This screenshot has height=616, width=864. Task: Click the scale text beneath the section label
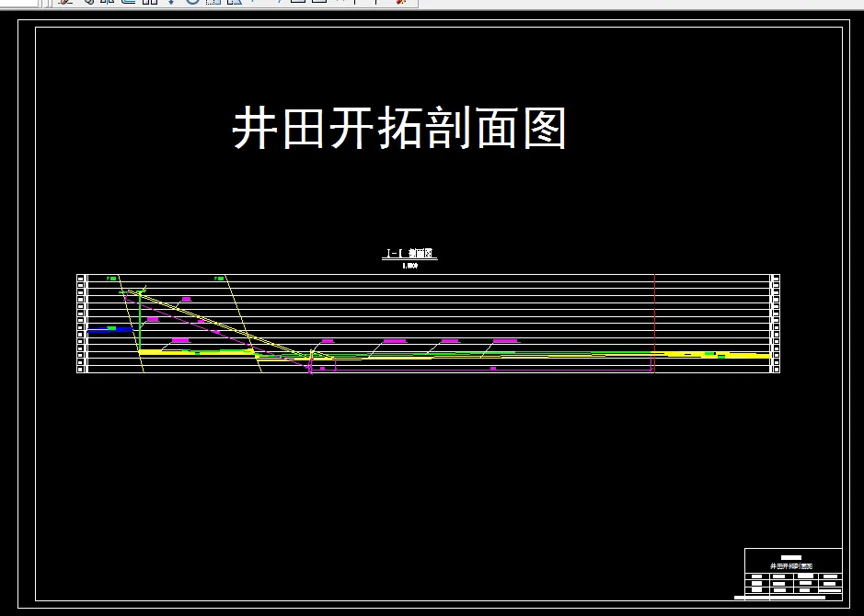pos(411,258)
